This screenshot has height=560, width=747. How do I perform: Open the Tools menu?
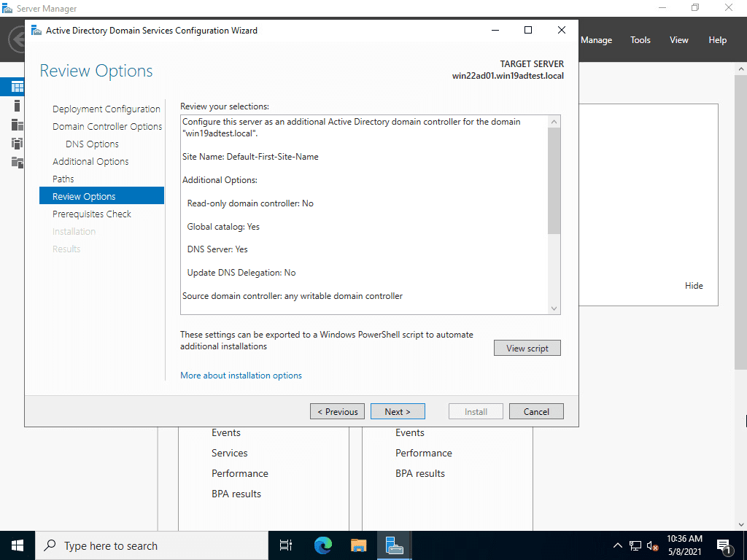click(x=640, y=39)
